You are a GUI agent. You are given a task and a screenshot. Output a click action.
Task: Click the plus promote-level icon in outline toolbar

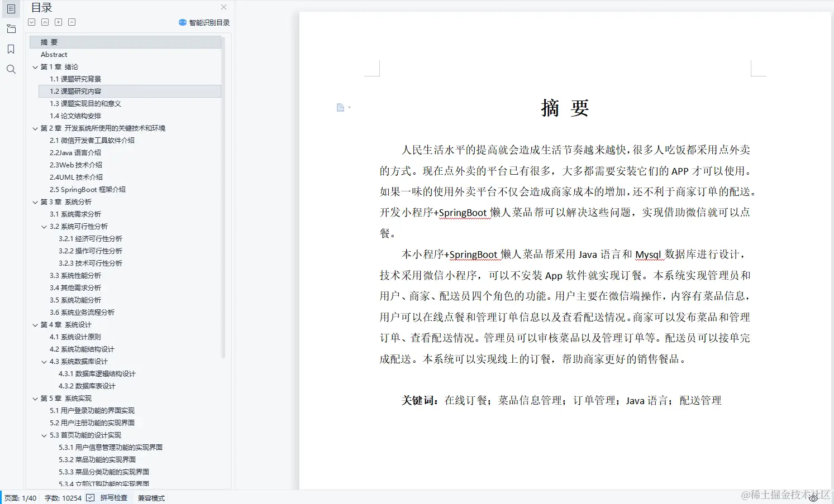[58, 22]
